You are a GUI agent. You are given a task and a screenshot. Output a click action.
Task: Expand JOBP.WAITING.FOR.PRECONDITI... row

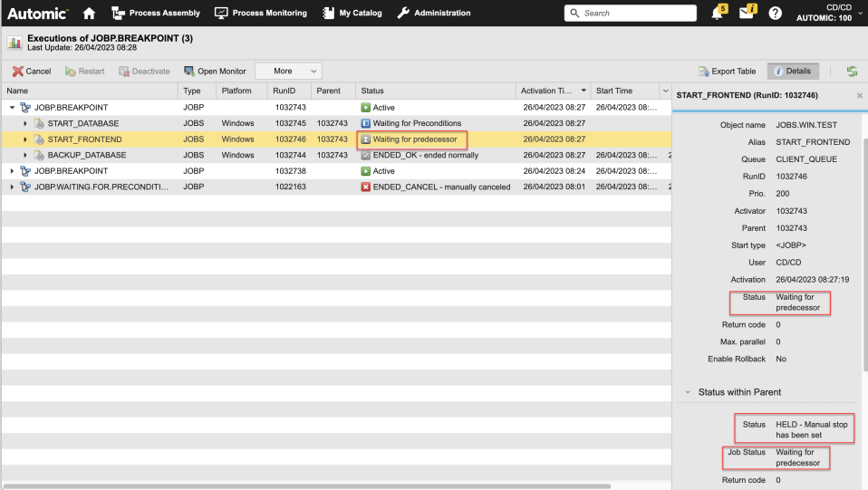click(12, 187)
